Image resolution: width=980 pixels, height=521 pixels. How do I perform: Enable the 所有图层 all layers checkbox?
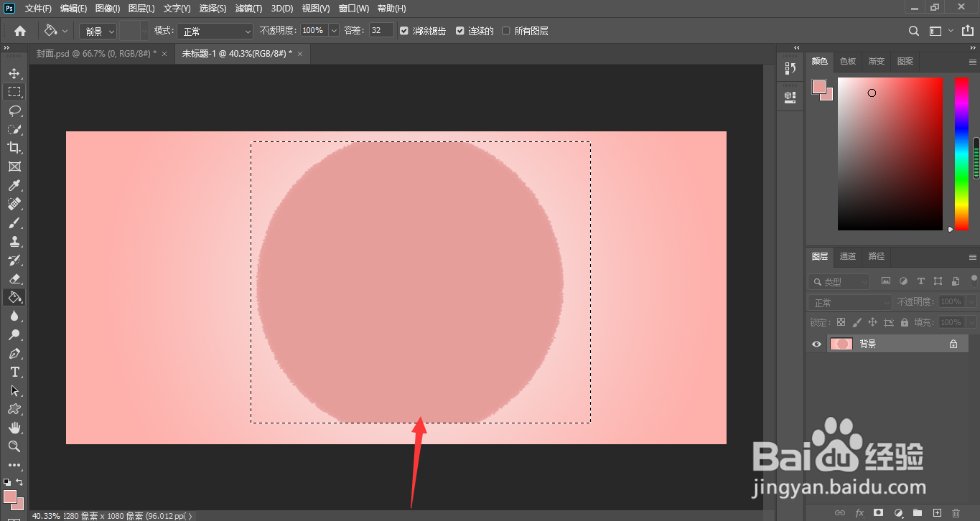click(x=506, y=31)
